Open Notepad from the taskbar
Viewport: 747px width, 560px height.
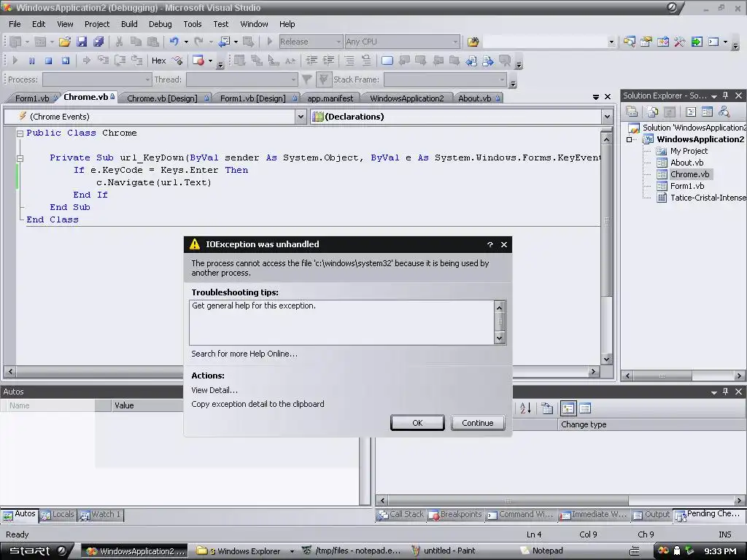tap(541, 551)
